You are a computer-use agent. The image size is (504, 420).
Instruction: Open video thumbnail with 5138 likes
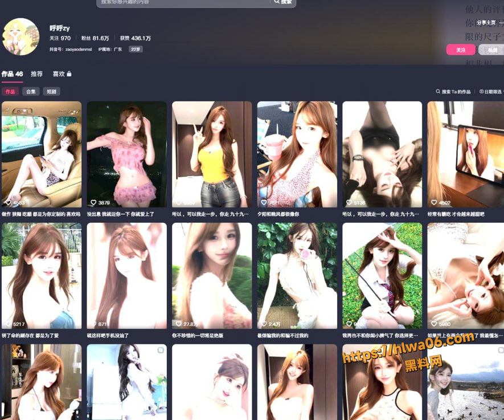click(382, 154)
